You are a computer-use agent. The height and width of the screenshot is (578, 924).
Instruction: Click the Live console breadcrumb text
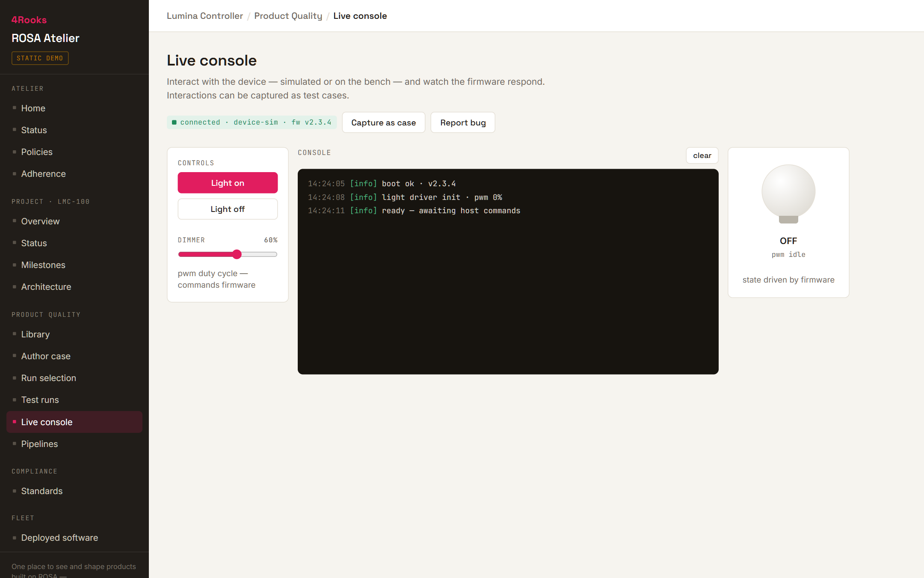[360, 16]
